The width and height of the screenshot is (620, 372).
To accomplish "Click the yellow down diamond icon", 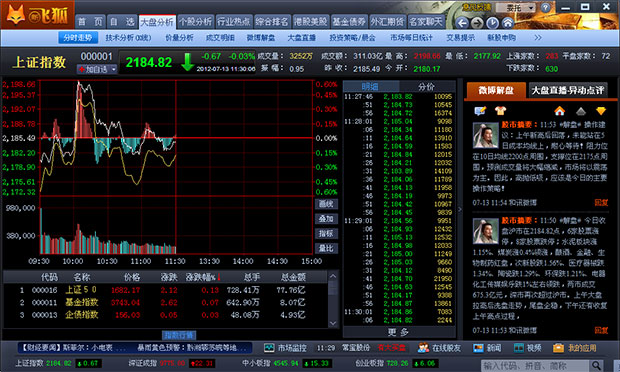I will coord(601,111).
